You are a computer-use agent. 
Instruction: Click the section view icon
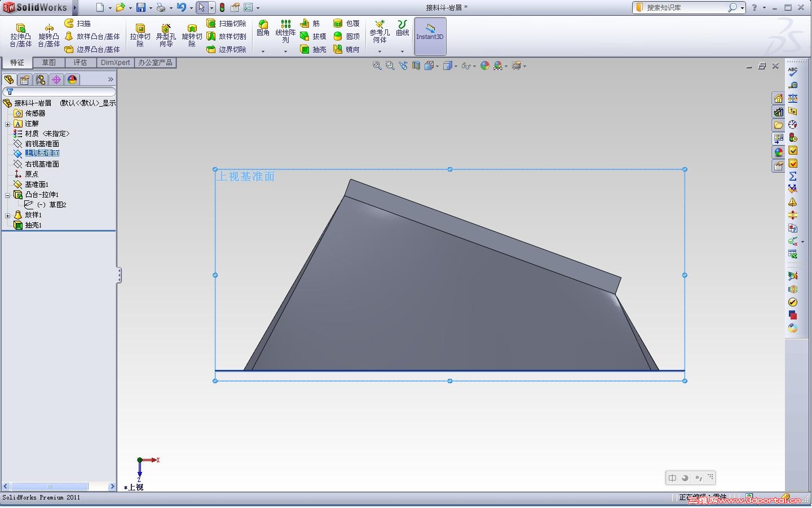tap(416, 66)
